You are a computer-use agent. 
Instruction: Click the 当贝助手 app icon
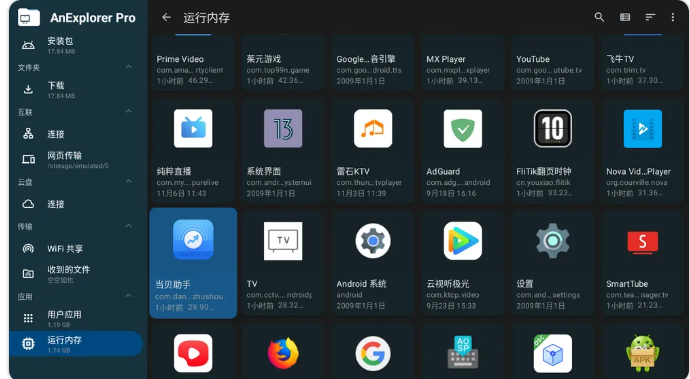pos(193,240)
